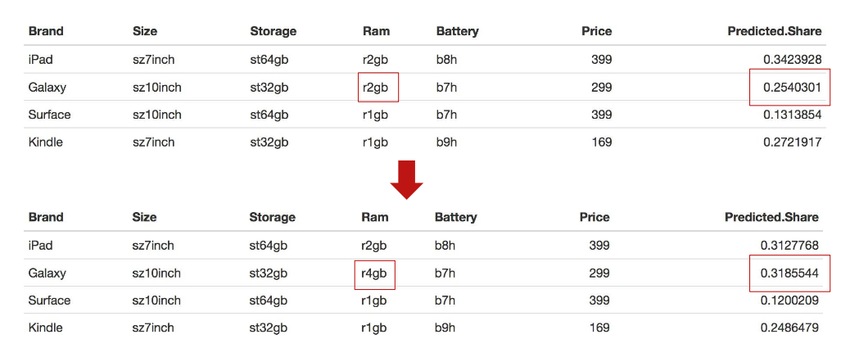Click price 169 in the top table

tap(601, 142)
